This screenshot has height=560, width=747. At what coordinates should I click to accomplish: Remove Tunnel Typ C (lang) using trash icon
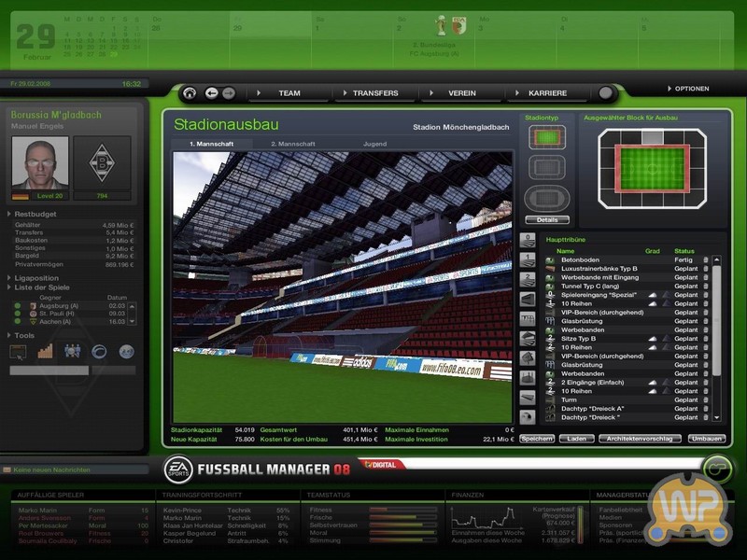coord(706,287)
